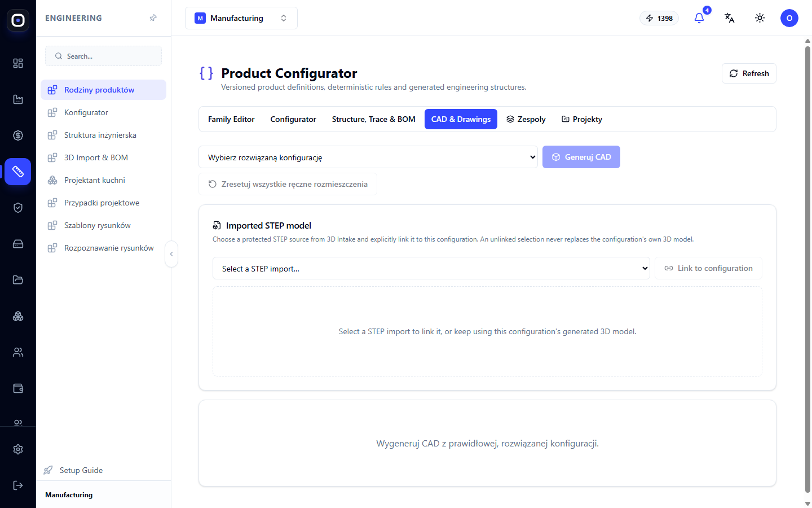Open the dashboard grid icon in left rail
The width and height of the screenshot is (812, 508).
point(18,63)
